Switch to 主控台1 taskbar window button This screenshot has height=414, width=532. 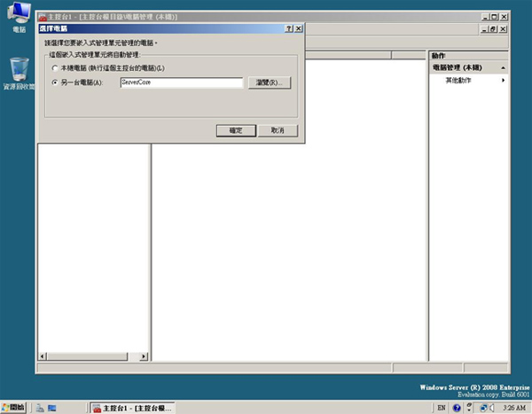tap(133, 408)
